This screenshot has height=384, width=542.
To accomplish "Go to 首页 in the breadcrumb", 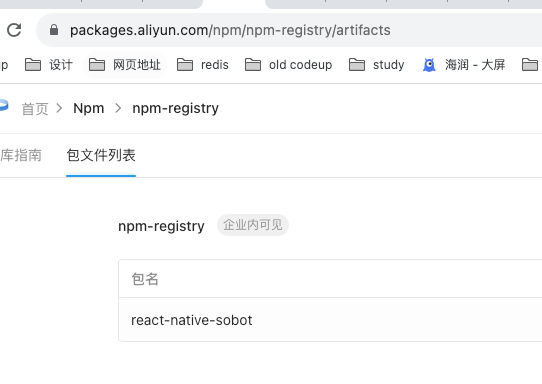I will tap(35, 109).
